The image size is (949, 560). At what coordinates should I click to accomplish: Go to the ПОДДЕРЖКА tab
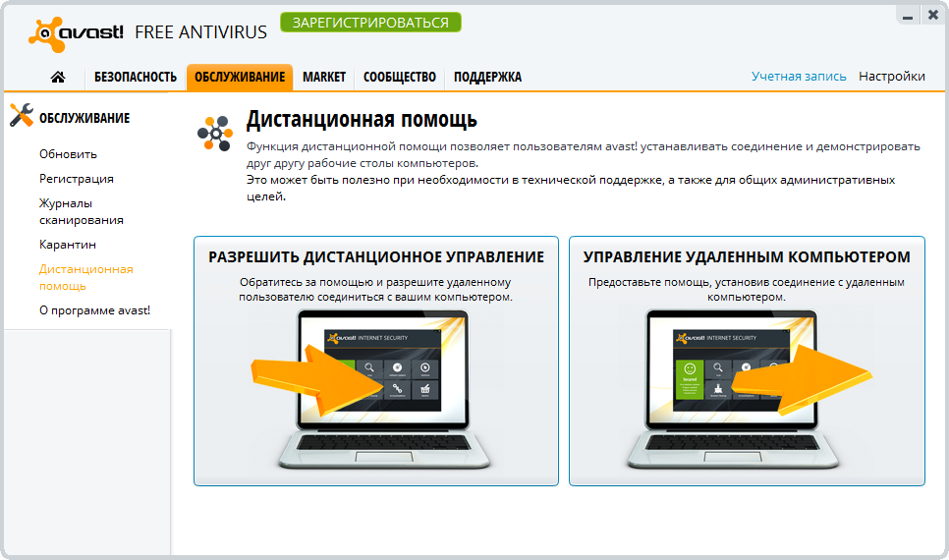tap(487, 77)
